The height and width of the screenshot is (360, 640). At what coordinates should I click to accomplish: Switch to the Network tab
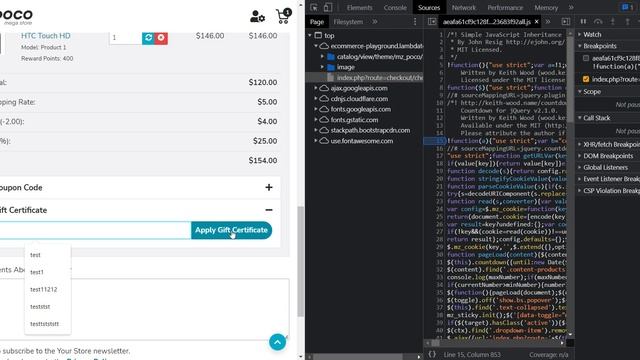click(x=464, y=7)
